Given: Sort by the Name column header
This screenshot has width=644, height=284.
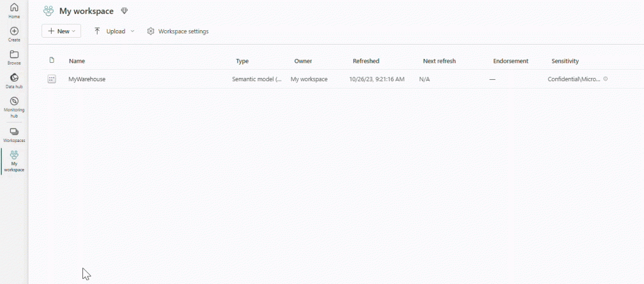Looking at the screenshot, I should [x=77, y=61].
